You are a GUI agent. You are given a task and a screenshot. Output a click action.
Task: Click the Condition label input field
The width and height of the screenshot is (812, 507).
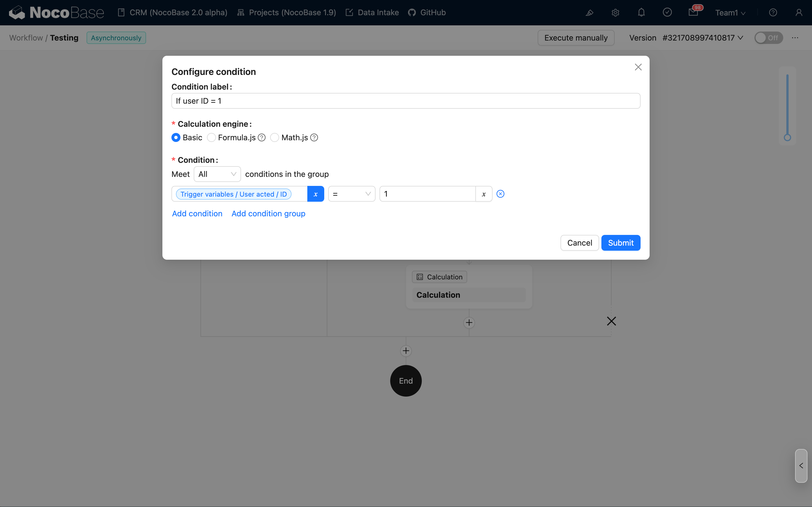click(405, 101)
